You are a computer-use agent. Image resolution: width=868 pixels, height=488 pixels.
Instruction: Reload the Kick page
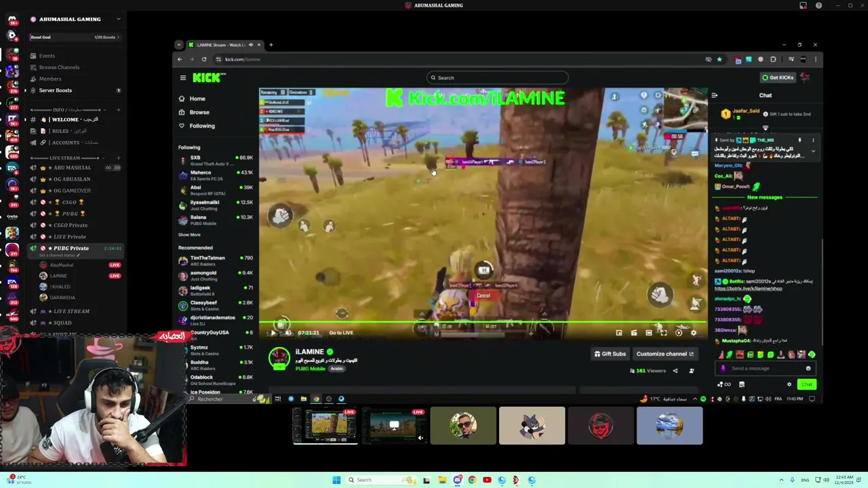pos(203,59)
